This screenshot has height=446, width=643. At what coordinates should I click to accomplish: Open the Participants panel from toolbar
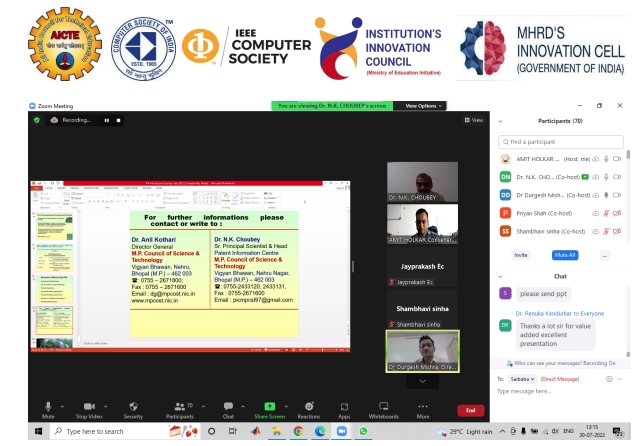click(180, 410)
